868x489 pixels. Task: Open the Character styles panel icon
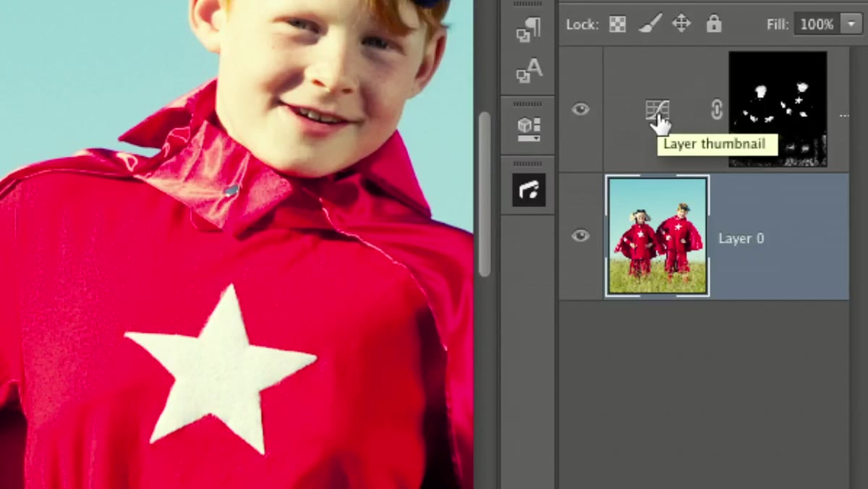[x=529, y=71]
